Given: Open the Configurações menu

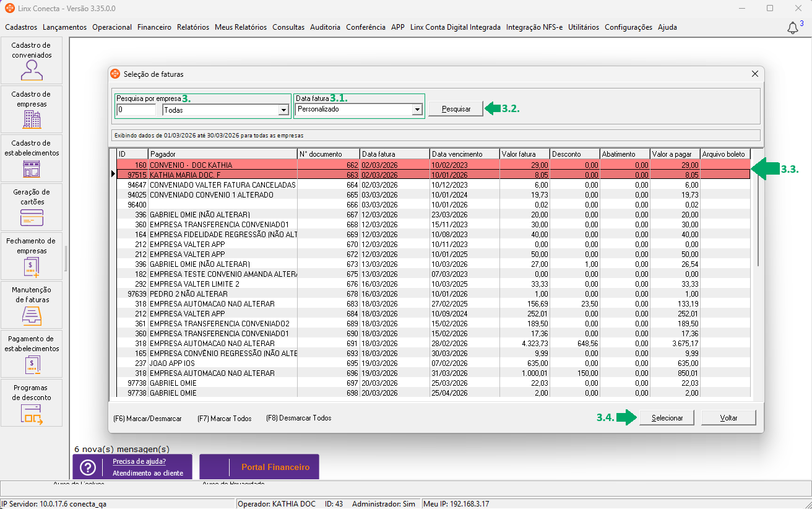Looking at the screenshot, I should pyautogui.click(x=628, y=27).
